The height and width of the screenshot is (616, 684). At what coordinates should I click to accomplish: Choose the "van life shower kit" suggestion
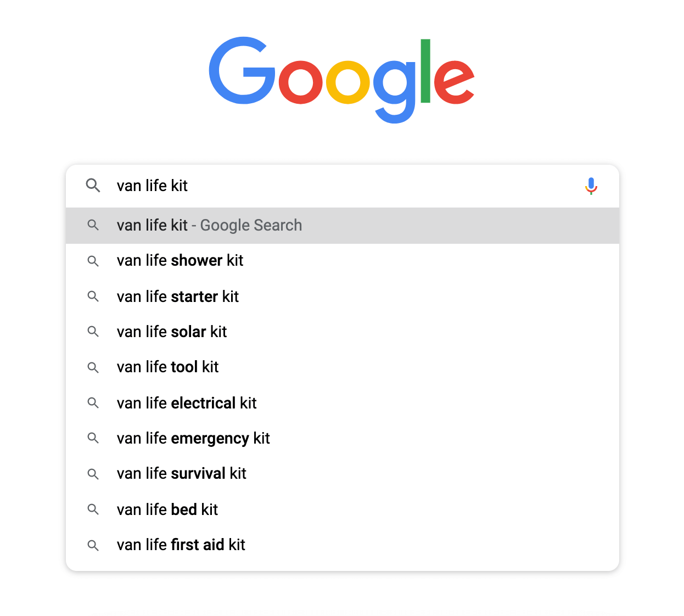(x=180, y=261)
